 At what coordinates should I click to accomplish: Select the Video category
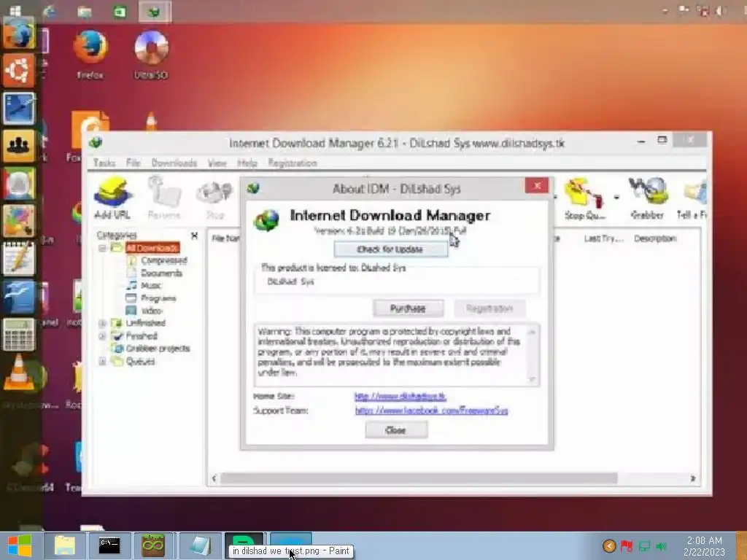tap(151, 311)
